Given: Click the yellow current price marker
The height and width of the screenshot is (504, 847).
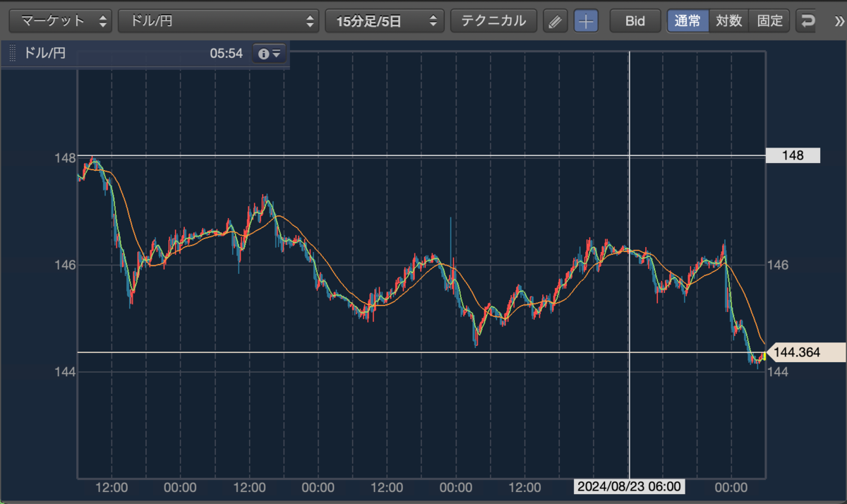Looking at the screenshot, I should click(764, 356).
